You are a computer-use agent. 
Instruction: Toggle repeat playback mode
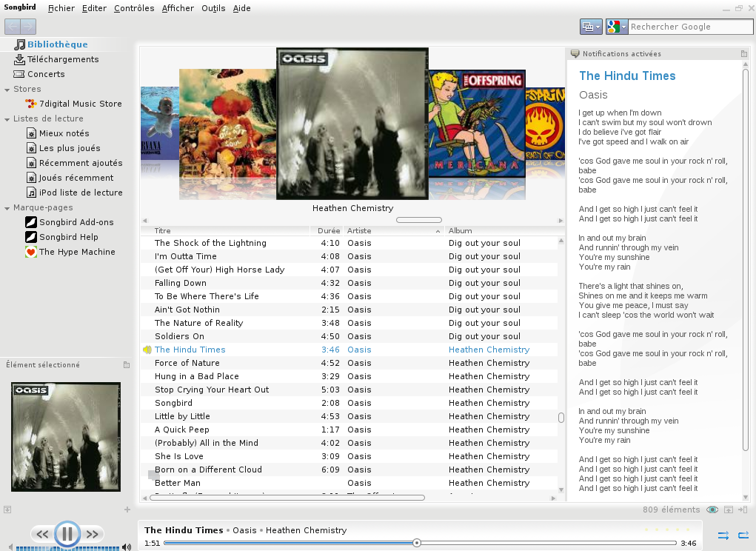pyautogui.click(x=743, y=535)
